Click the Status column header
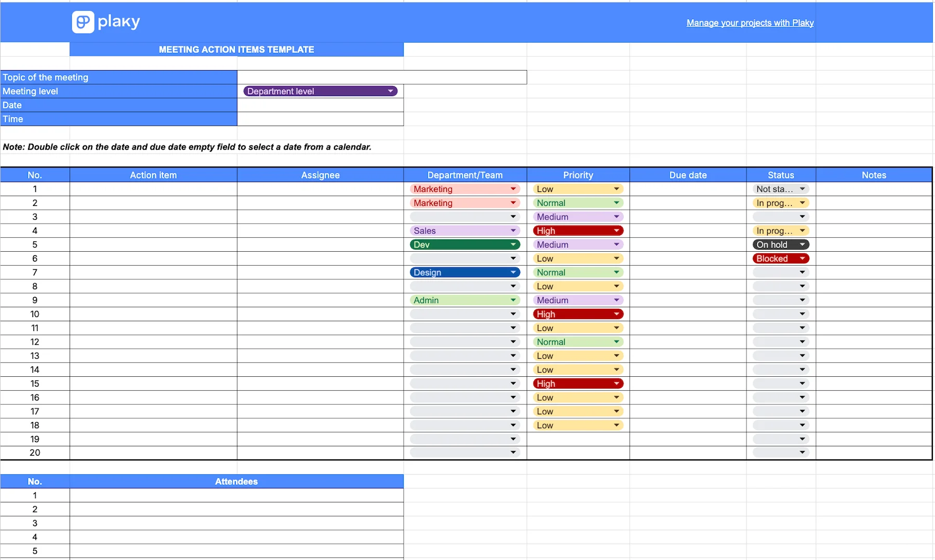 pyautogui.click(x=781, y=175)
